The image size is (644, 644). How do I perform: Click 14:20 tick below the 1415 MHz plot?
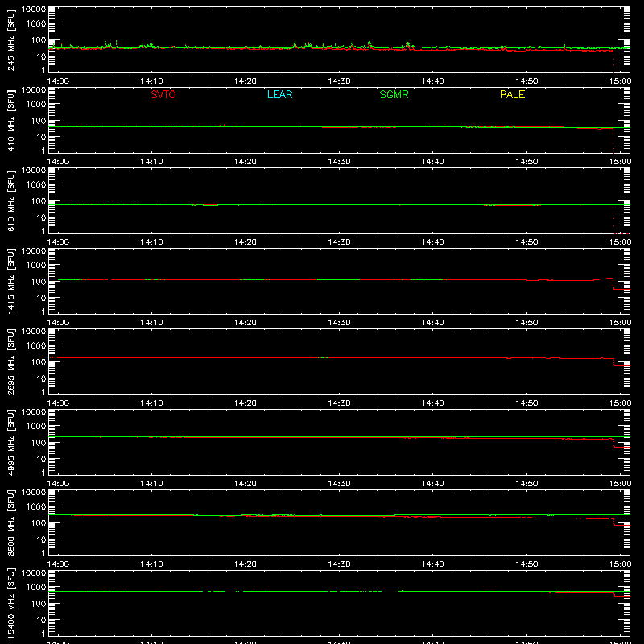(246, 323)
